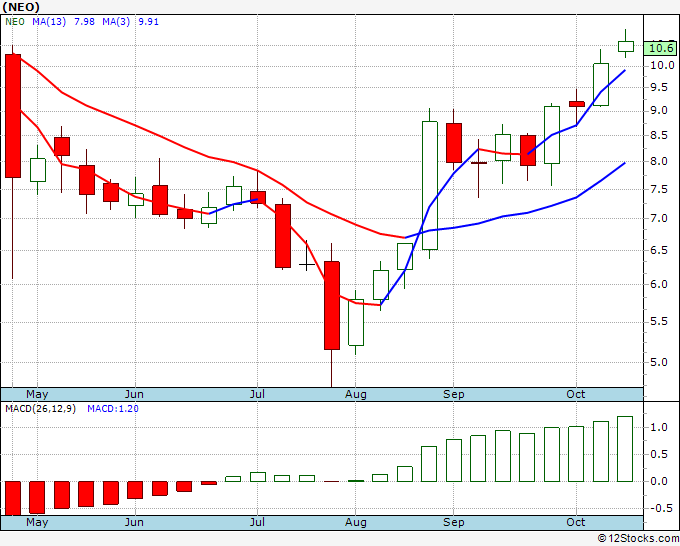Select the green NEO legend label
This screenshot has width=680, height=546.
click(x=15, y=22)
